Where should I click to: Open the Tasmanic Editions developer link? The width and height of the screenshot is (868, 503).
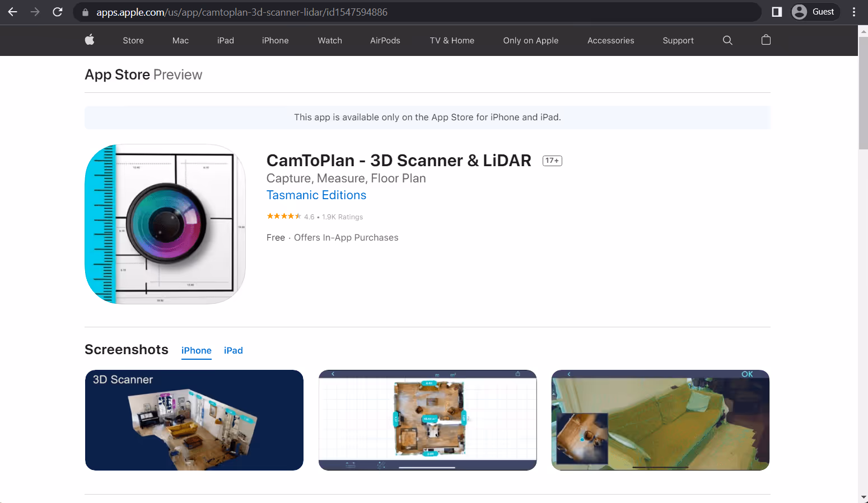pyautogui.click(x=316, y=195)
